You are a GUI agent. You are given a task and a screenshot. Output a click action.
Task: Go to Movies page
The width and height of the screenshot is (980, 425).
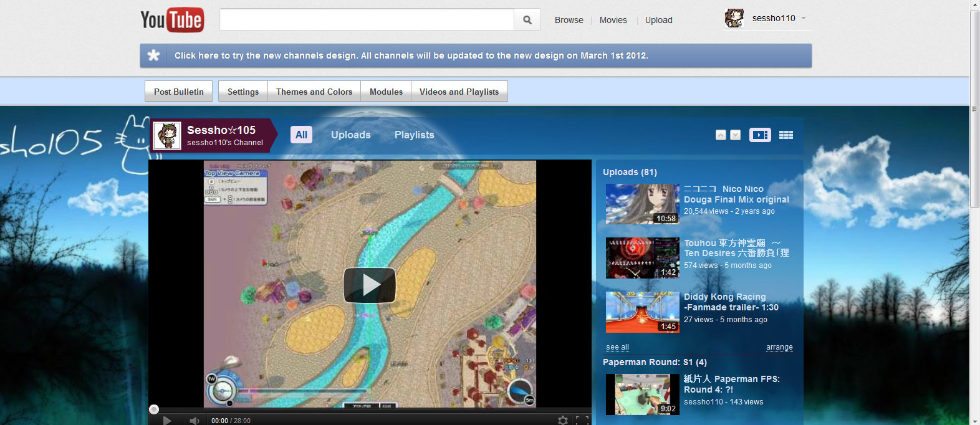click(x=613, y=20)
